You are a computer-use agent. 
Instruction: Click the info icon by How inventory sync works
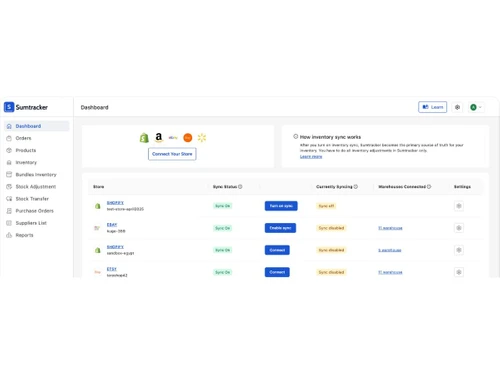click(296, 136)
